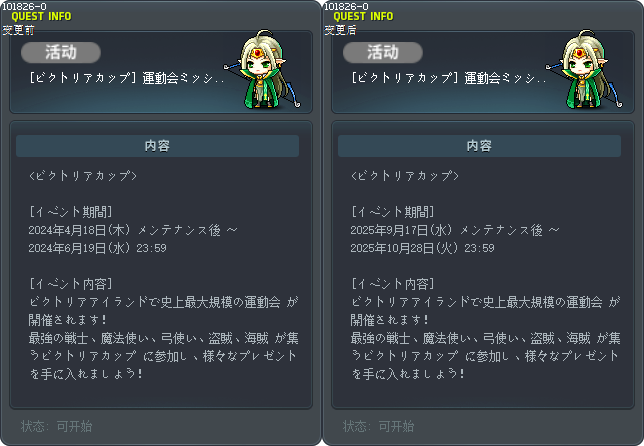This screenshot has width=644, height=446.
Task: Click the QUEST INFO title on left window
Action: tap(41, 16)
